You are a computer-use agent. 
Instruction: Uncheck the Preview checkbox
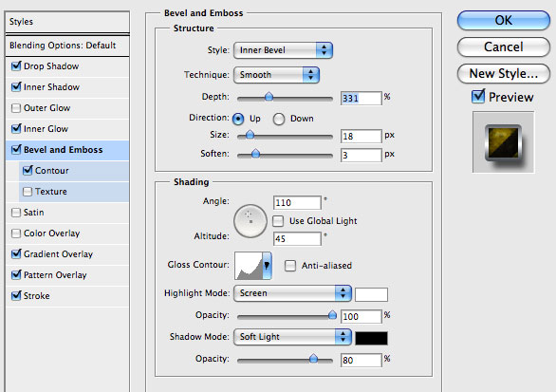(478, 97)
